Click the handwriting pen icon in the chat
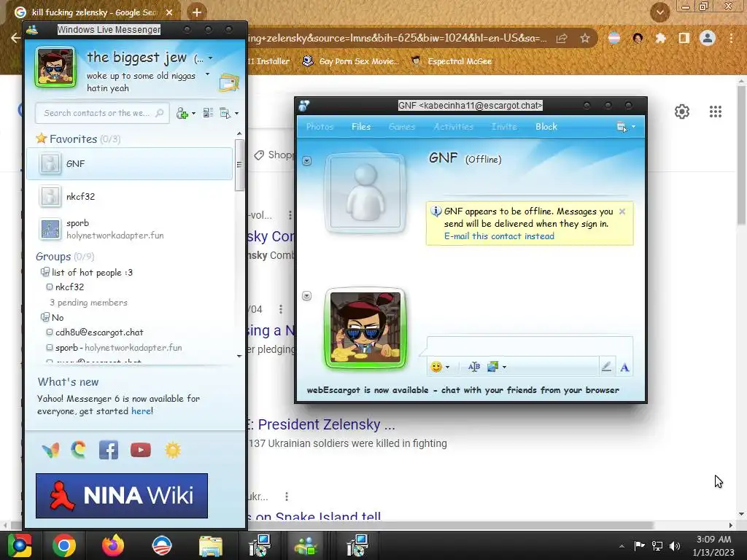This screenshot has width=747, height=560. point(606,367)
